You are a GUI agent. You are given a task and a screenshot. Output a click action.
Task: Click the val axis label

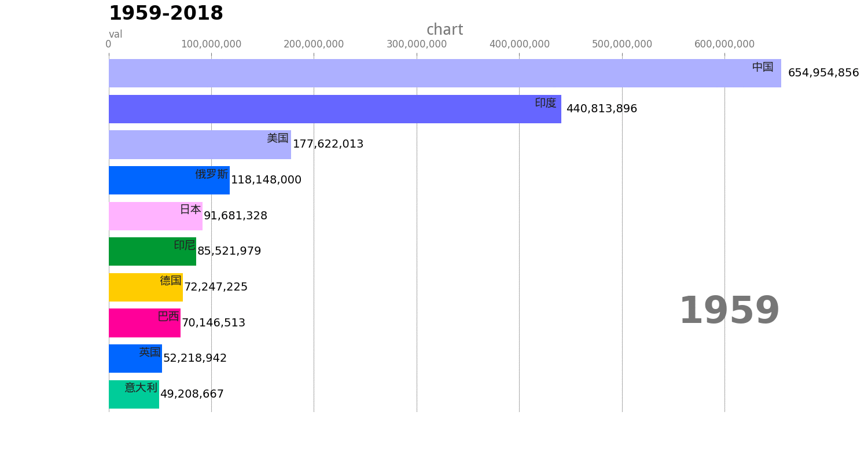pos(116,35)
